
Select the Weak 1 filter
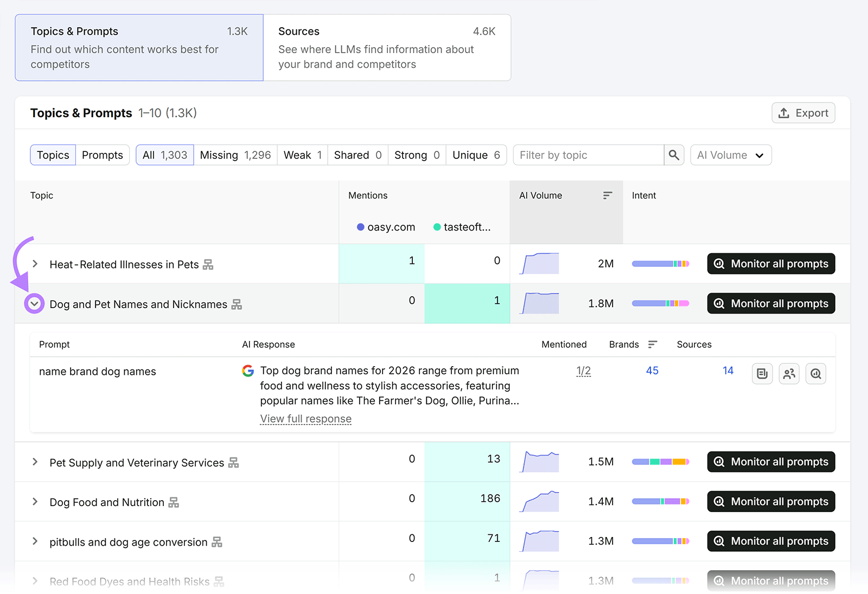click(x=303, y=155)
